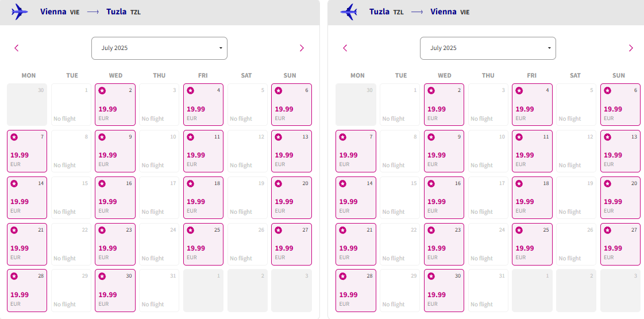The width and height of the screenshot is (644, 319).
Task: Click star badge on July 6 return fare
Action: point(607,90)
